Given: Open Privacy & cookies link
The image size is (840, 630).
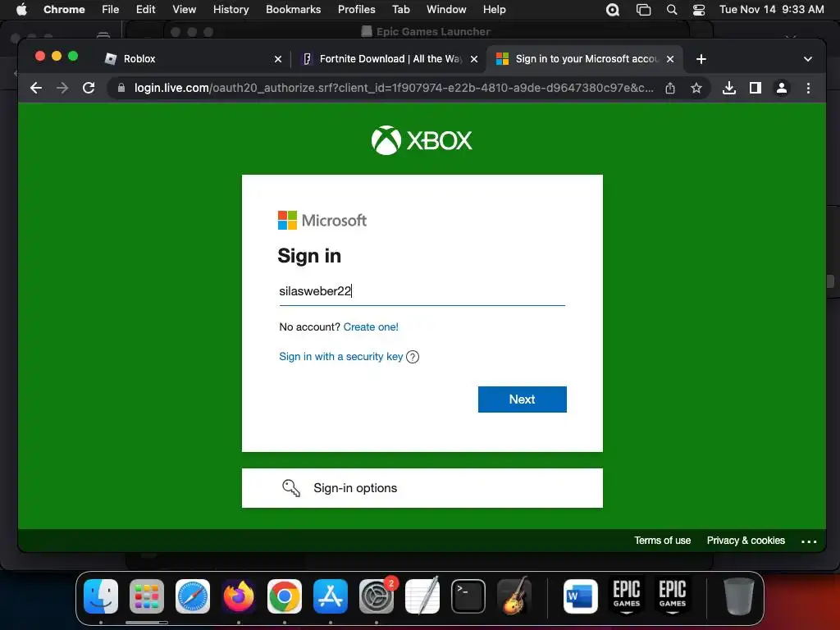Looking at the screenshot, I should tap(746, 541).
